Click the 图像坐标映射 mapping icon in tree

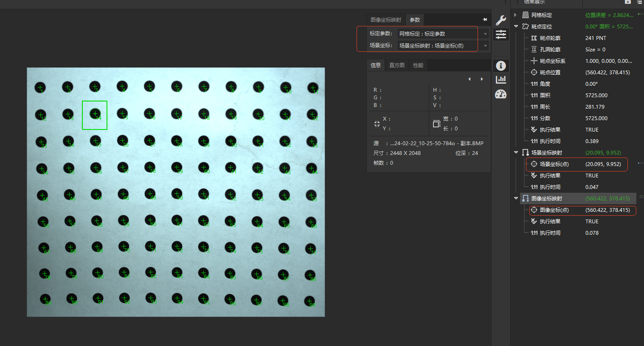526,198
